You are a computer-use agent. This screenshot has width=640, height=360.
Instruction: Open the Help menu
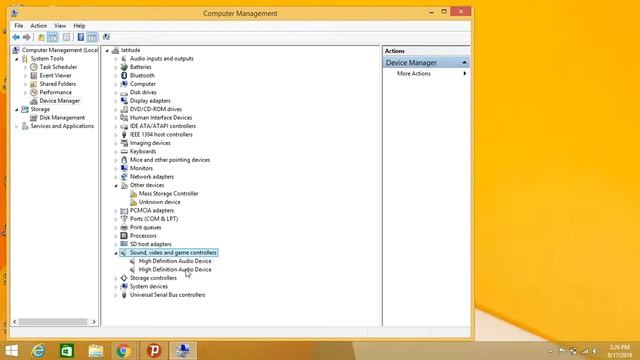[79, 26]
